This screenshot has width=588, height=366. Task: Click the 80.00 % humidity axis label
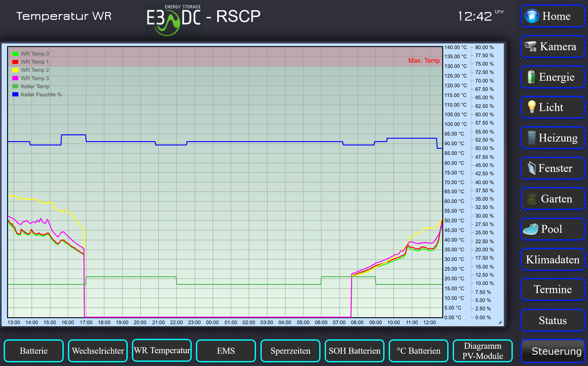tap(484, 47)
